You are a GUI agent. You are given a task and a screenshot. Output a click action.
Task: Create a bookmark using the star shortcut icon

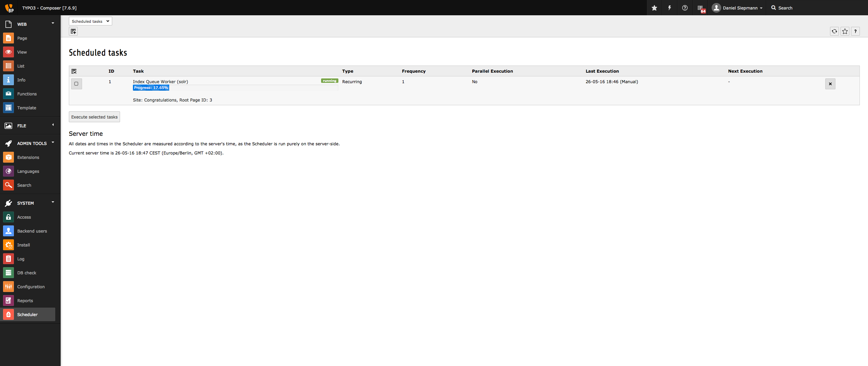tap(845, 31)
